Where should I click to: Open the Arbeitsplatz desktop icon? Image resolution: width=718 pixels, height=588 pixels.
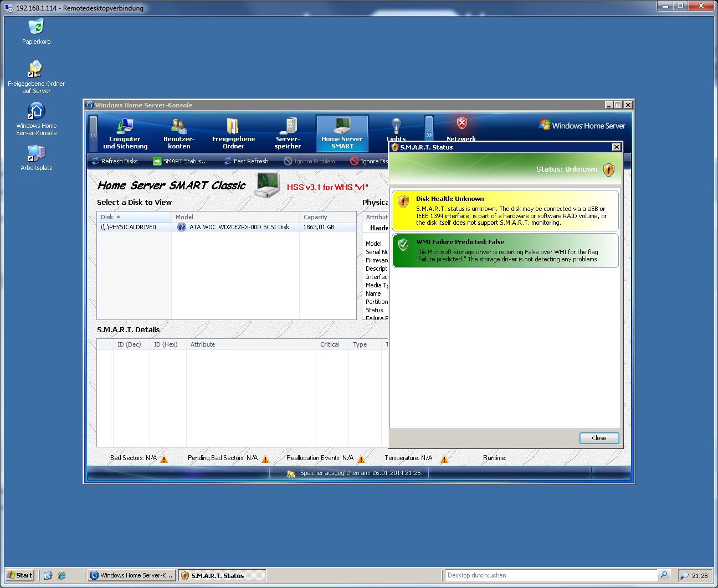click(x=36, y=157)
